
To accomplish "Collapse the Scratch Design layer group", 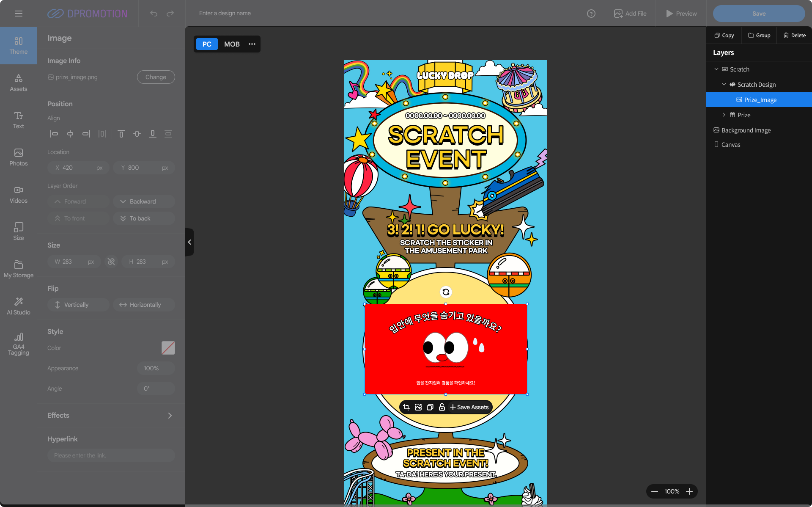I will pyautogui.click(x=724, y=85).
